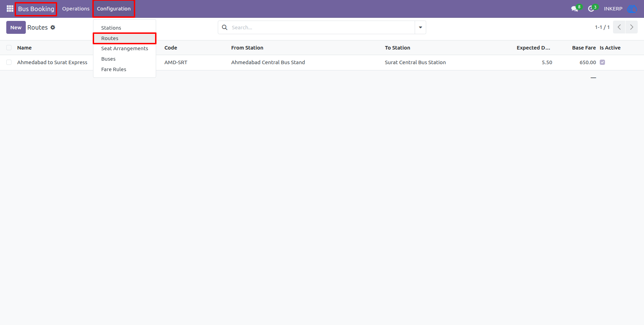Sort by Base Fare column header

[x=584, y=48]
